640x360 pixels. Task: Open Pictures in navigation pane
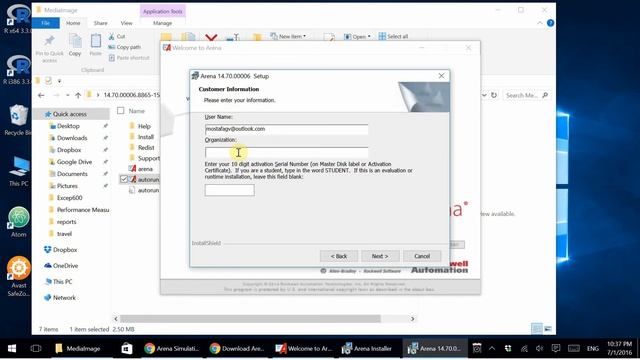click(67, 186)
